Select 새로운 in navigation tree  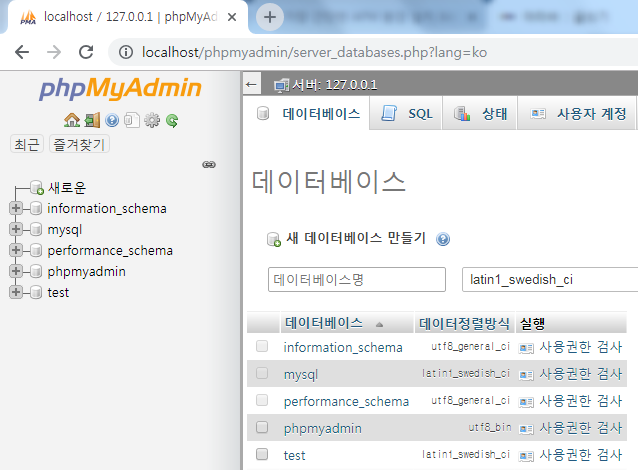point(67,188)
